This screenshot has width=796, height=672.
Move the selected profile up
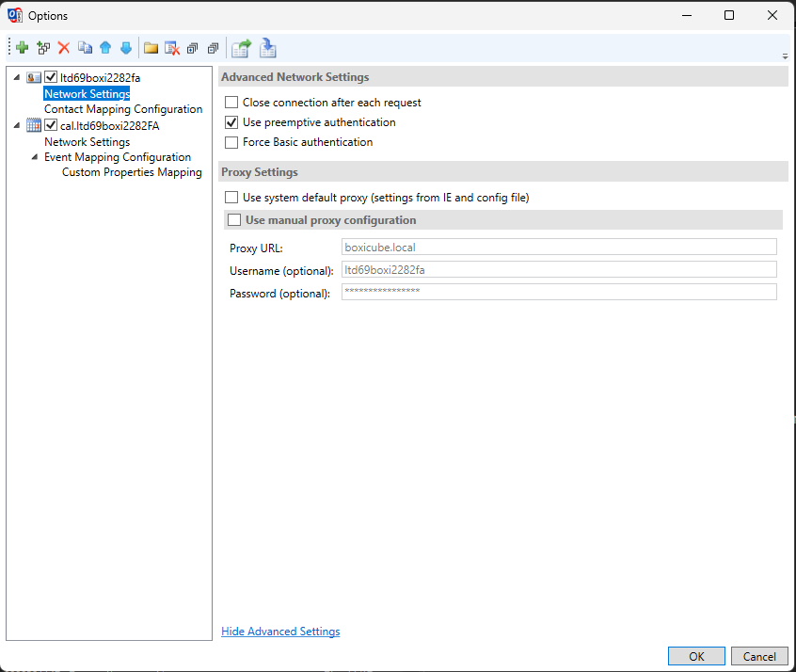click(105, 48)
